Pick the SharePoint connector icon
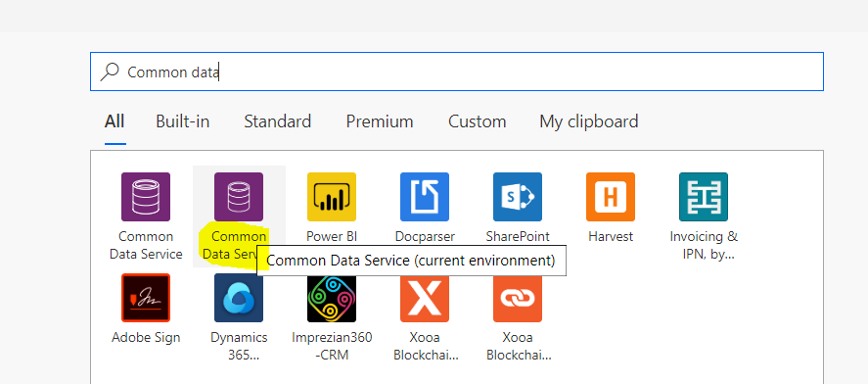This screenshot has height=384, width=868. click(518, 197)
